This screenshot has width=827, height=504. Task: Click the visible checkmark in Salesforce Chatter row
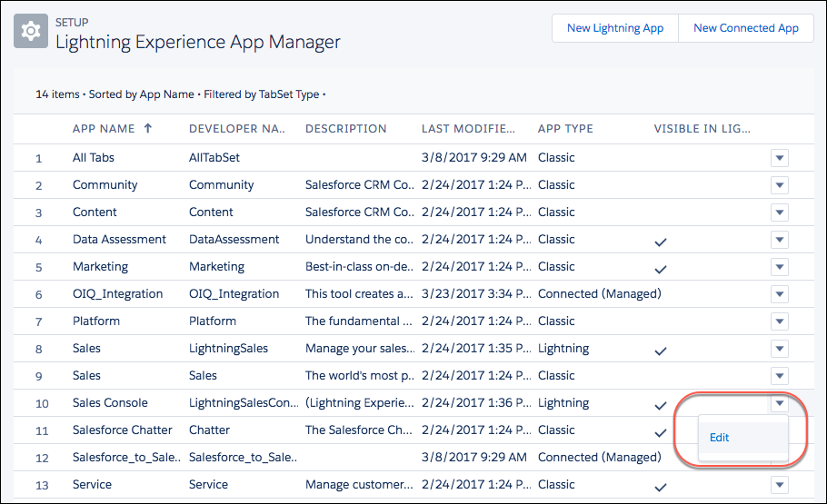tap(661, 433)
